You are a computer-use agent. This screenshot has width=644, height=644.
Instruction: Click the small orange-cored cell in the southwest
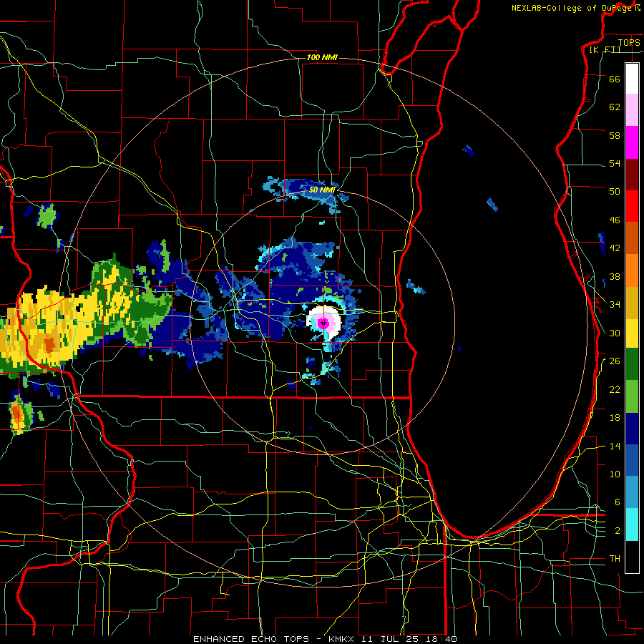pyautogui.click(x=18, y=415)
